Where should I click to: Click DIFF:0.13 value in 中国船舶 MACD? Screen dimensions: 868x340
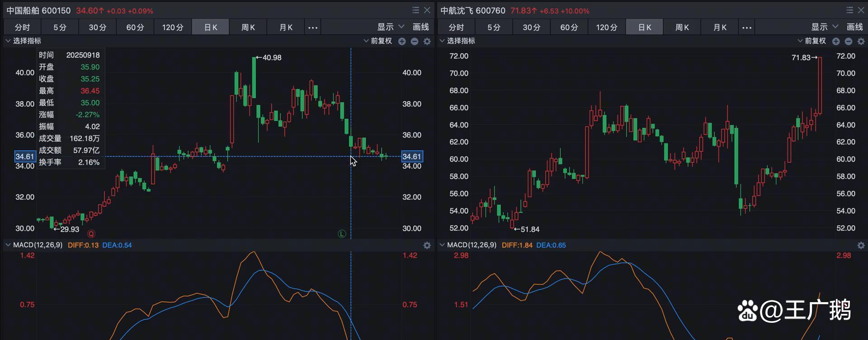[x=83, y=245]
